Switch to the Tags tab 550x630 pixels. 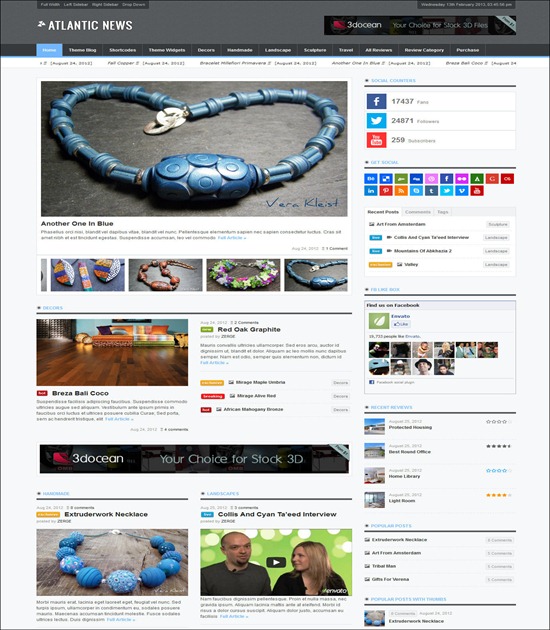pyautogui.click(x=442, y=212)
